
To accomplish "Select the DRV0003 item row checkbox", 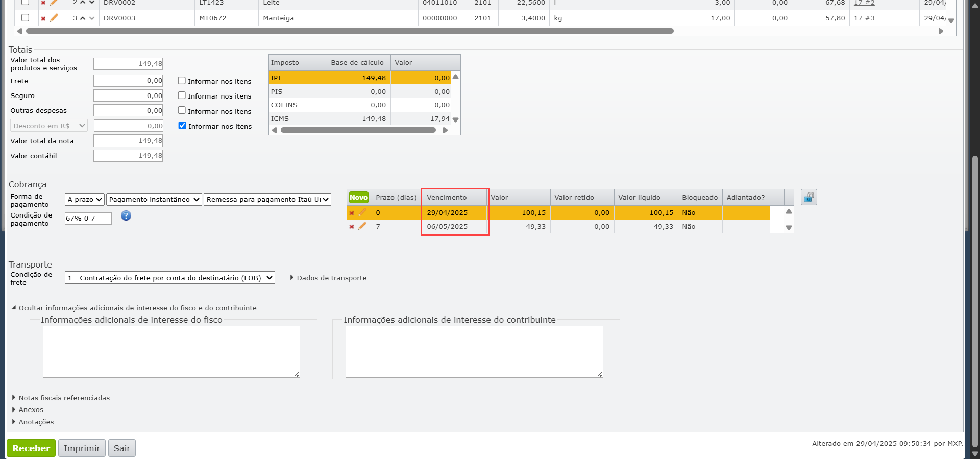I will [x=25, y=18].
